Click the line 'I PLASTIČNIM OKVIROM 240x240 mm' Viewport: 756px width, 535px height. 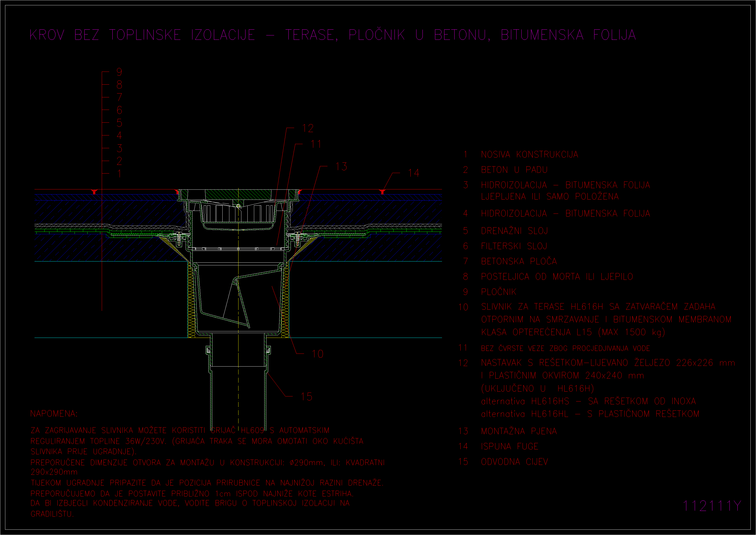(562, 375)
